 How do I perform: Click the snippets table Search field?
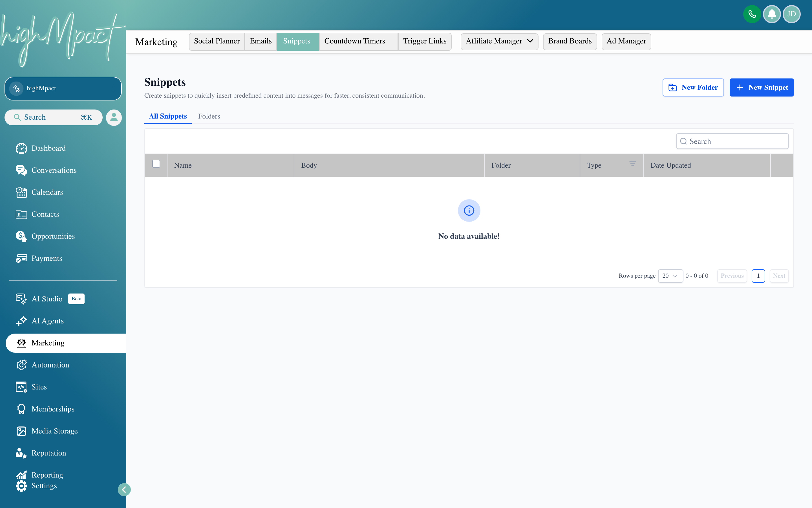pos(732,141)
